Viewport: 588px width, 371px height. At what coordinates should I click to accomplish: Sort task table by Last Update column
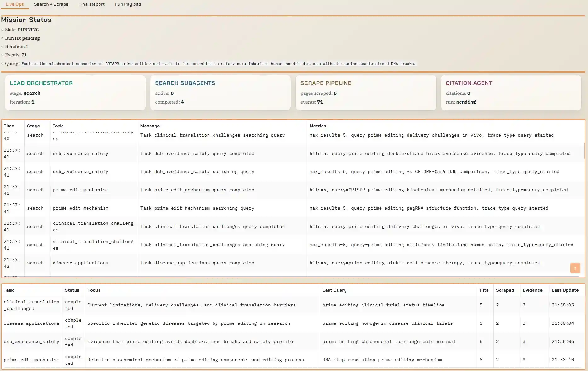[x=565, y=290]
